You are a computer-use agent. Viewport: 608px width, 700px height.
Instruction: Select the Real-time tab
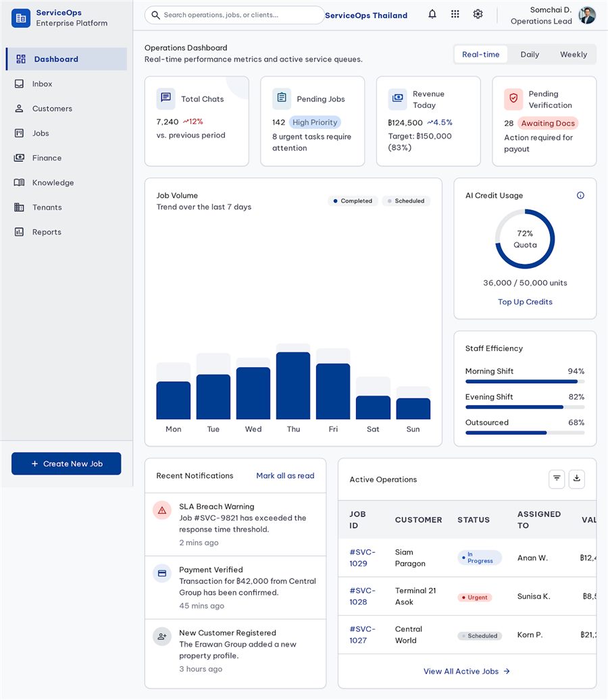pyautogui.click(x=481, y=55)
